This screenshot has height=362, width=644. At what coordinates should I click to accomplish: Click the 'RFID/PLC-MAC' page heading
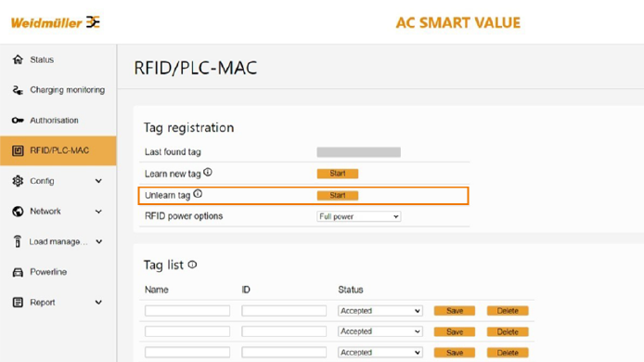pos(196,68)
